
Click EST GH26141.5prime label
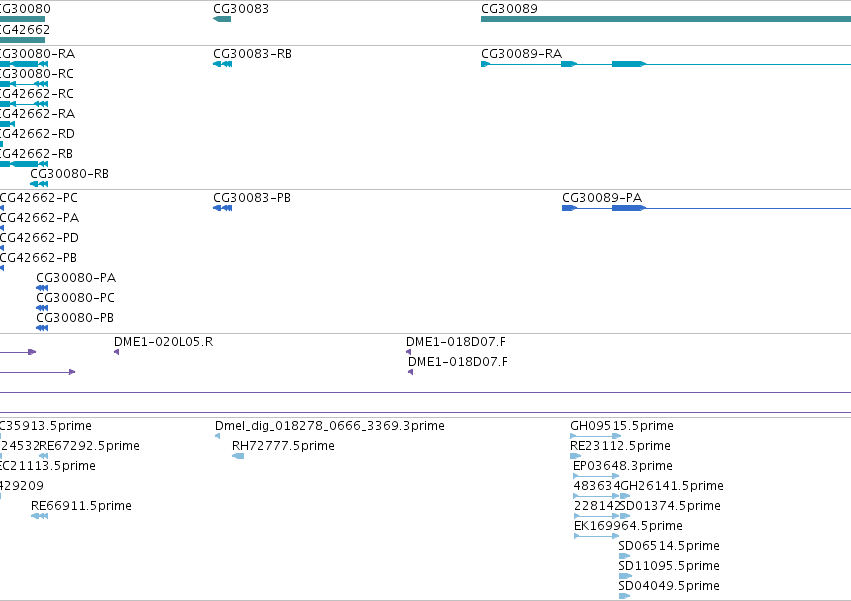(672, 486)
